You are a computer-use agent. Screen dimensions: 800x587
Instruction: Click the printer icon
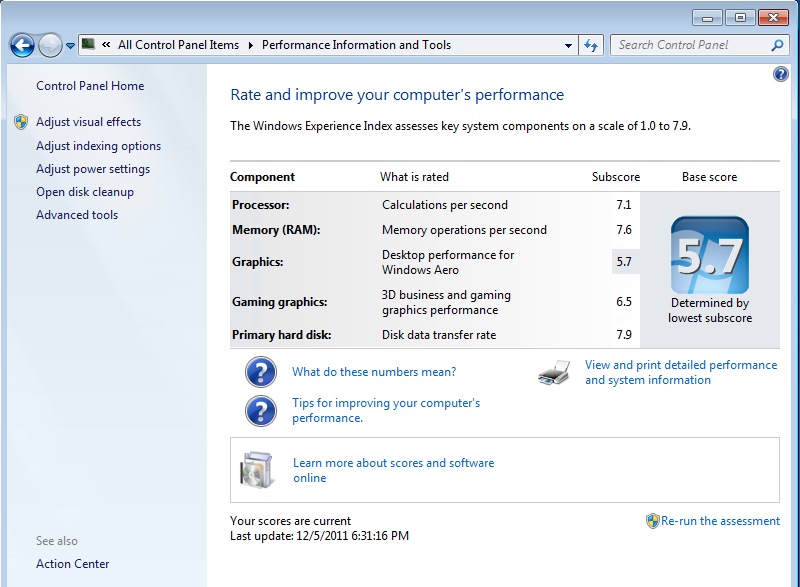(555, 372)
